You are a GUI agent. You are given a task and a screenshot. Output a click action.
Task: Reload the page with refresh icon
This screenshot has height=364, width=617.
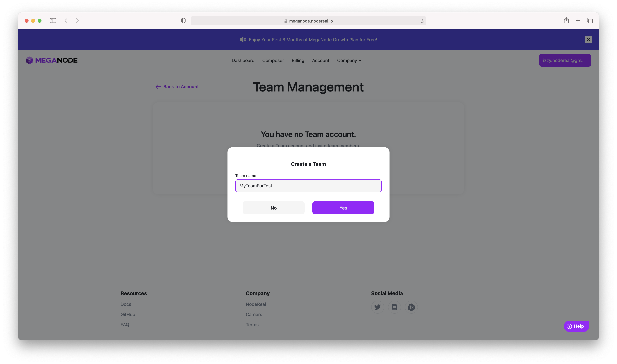(422, 21)
